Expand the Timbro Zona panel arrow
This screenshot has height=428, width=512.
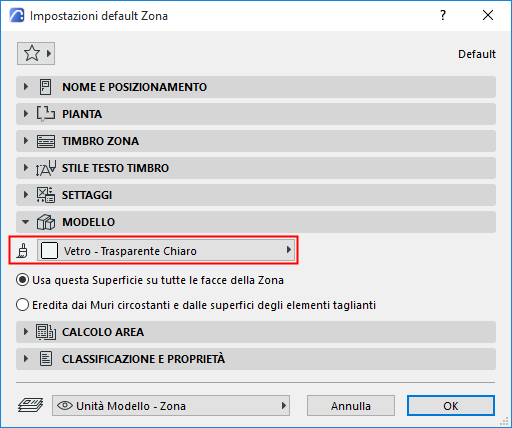click(x=26, y=141)
